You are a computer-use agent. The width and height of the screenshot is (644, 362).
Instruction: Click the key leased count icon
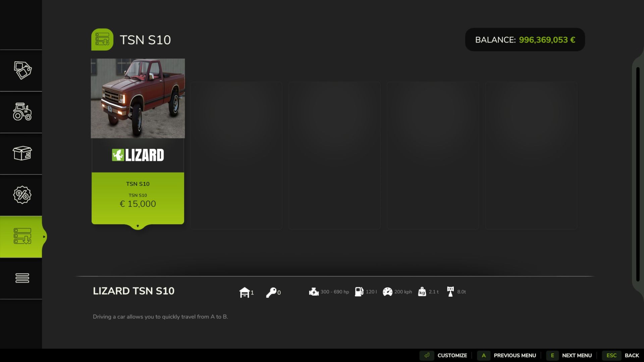tap(271, 292)
